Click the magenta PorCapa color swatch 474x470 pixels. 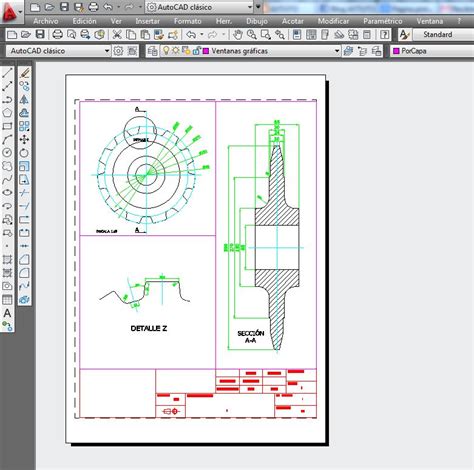pyautogui.click(x=396, y=51)
